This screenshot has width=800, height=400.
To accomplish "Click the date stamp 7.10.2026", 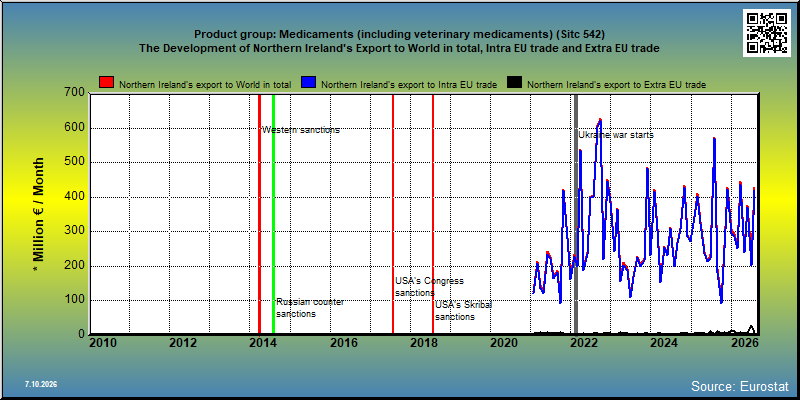I will click(x=40, y=384).
